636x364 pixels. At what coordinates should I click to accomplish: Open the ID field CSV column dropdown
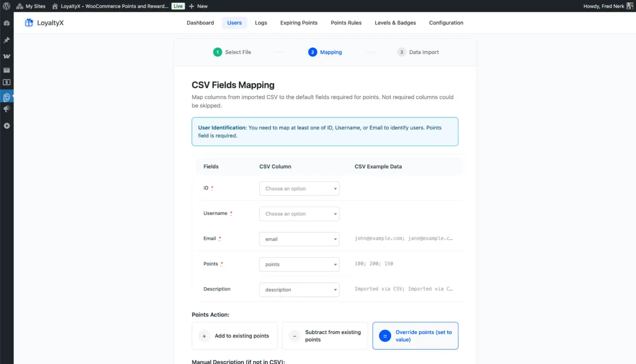[x=299, y=188]
